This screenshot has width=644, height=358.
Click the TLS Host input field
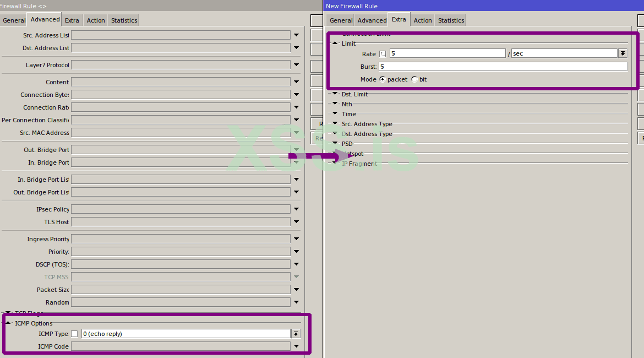tap(181, 222)
